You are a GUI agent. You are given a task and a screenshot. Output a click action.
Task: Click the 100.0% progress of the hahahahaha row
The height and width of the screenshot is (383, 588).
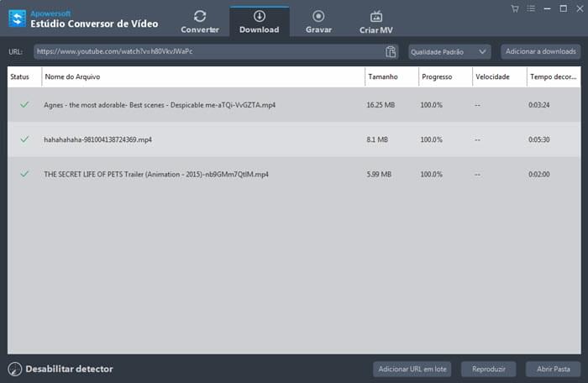click(x=431, y=139)
